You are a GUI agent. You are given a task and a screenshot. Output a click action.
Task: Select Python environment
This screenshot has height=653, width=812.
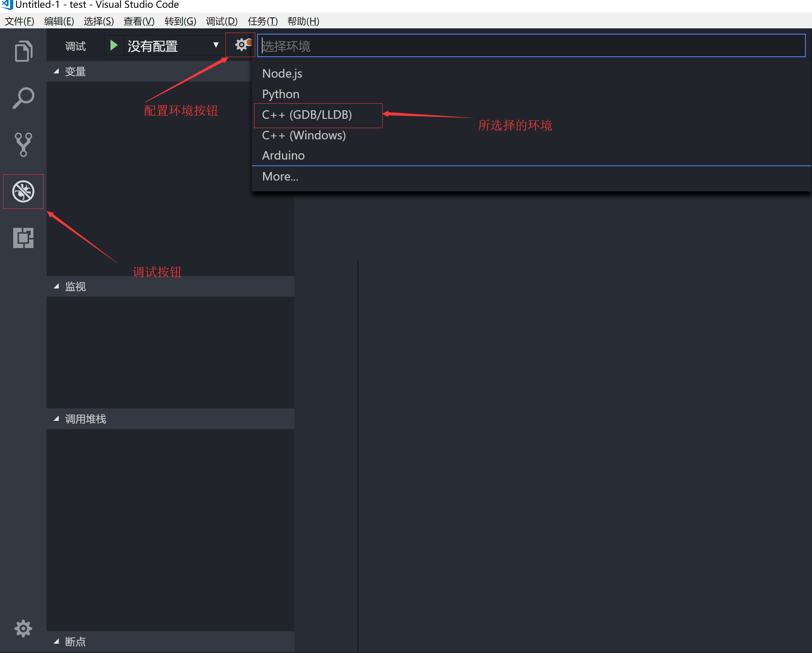531,94
